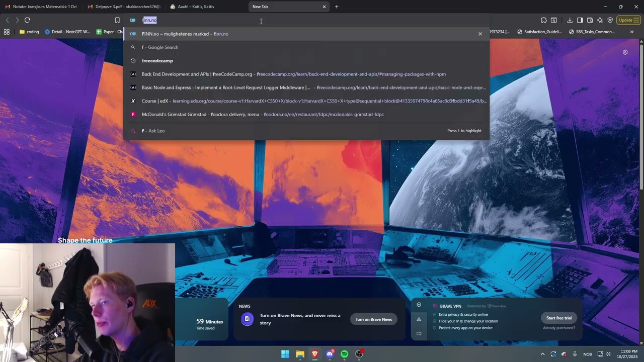Open the Extensions puzzle icon
This screenshot has height=362, width=644.
coord(544,20)
